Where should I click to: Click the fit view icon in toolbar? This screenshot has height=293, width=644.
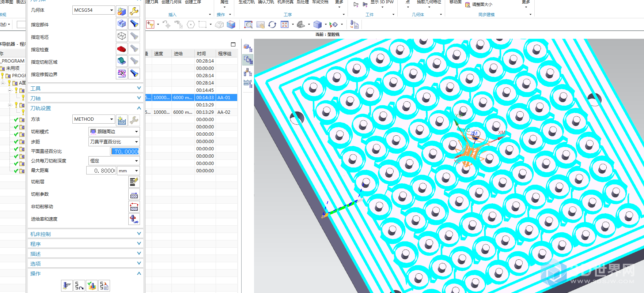285,25
